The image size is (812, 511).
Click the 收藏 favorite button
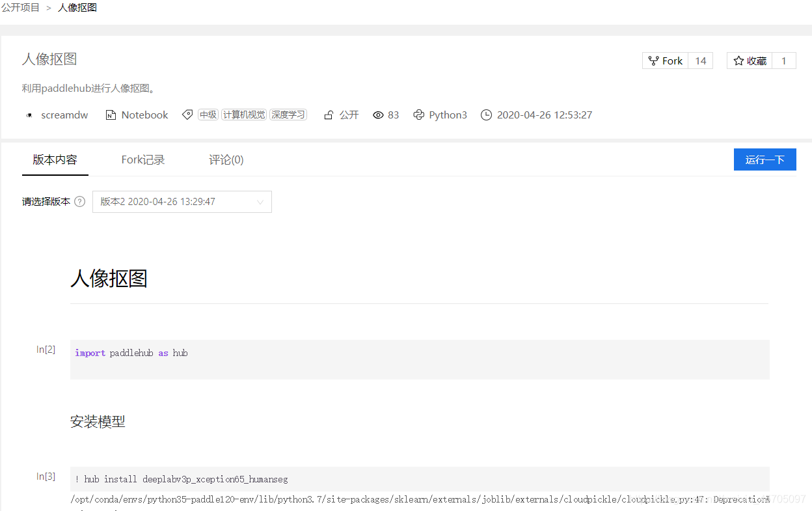[750, 61]
